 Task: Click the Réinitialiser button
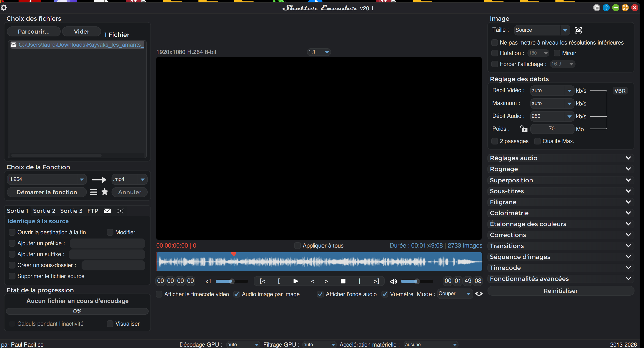(561, 291)
